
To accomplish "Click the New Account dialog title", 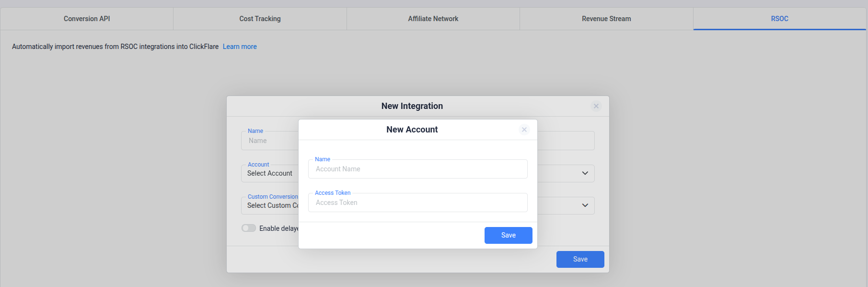I will [x=412, y=130].
